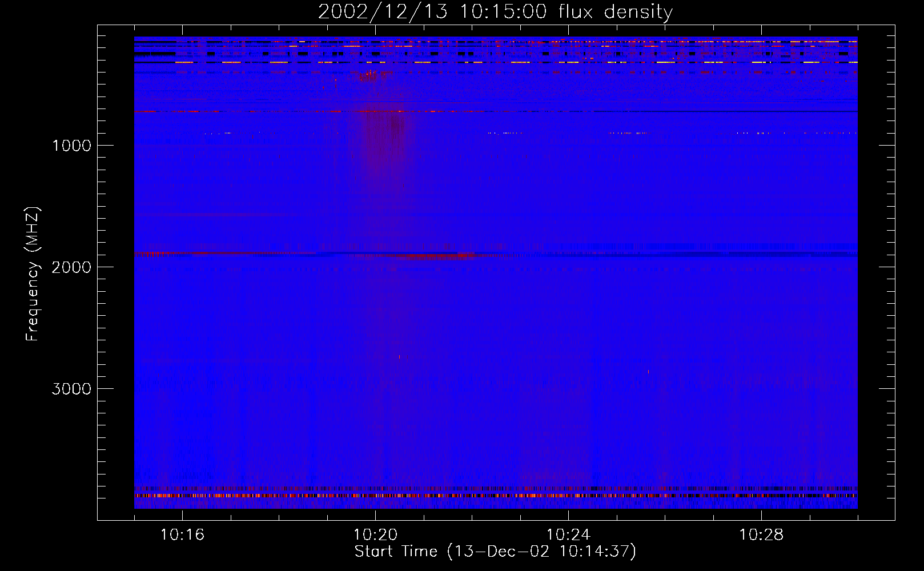Screen dimensions: 924x571
Task: Click the '3000' frequency tick label
Action: [71, 389]
